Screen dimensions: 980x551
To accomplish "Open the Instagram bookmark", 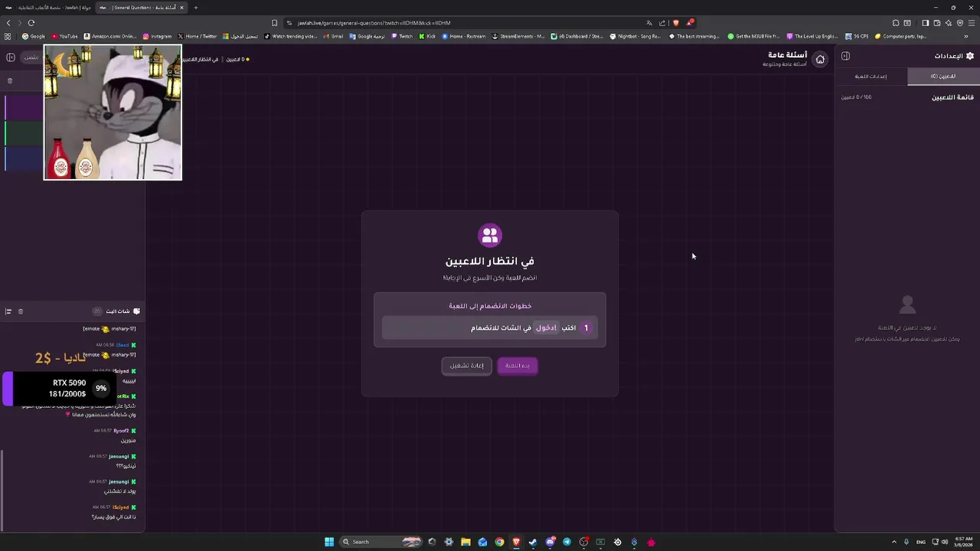I will pos(157,36).
